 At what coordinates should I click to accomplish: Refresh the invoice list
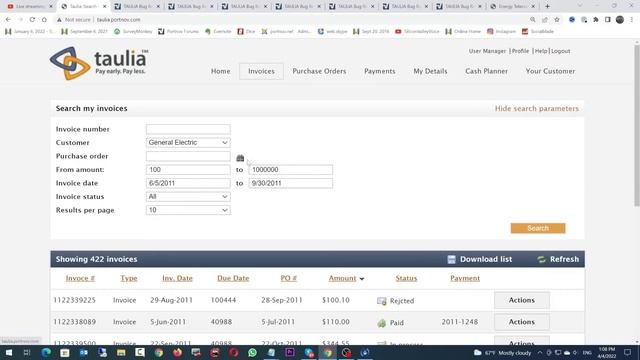[558, 259]
